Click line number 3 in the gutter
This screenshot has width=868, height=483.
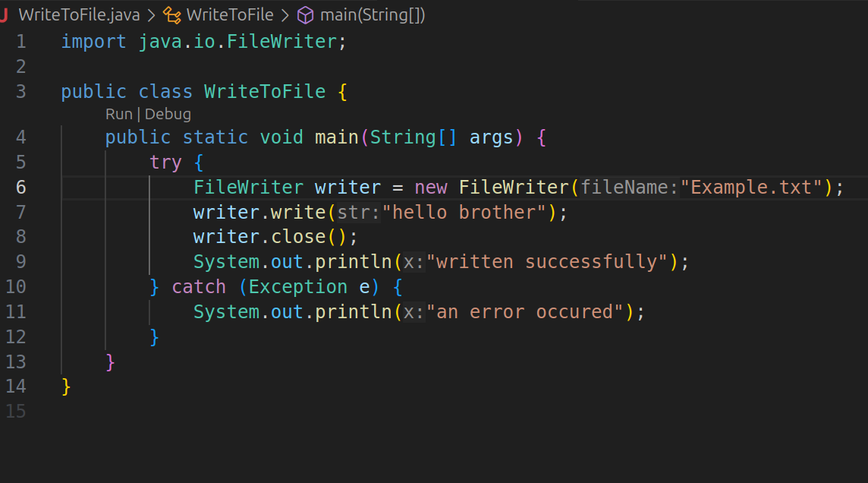tap(20, 92)
